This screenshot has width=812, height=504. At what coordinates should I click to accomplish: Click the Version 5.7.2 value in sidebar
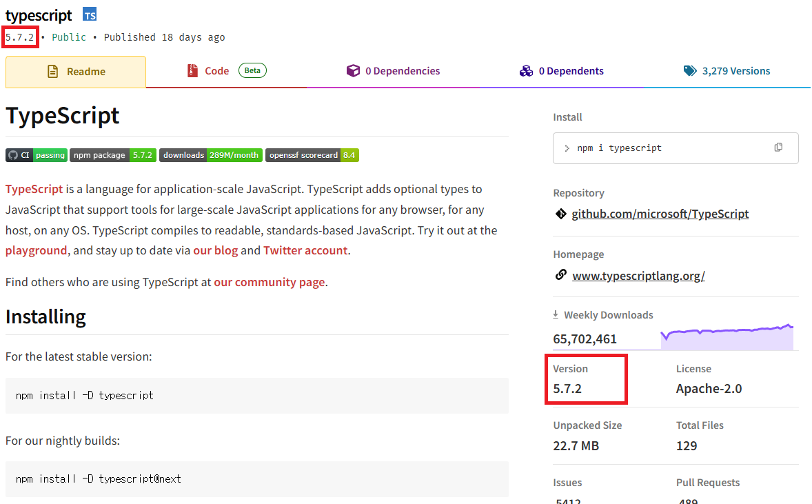tap(567, 388)
